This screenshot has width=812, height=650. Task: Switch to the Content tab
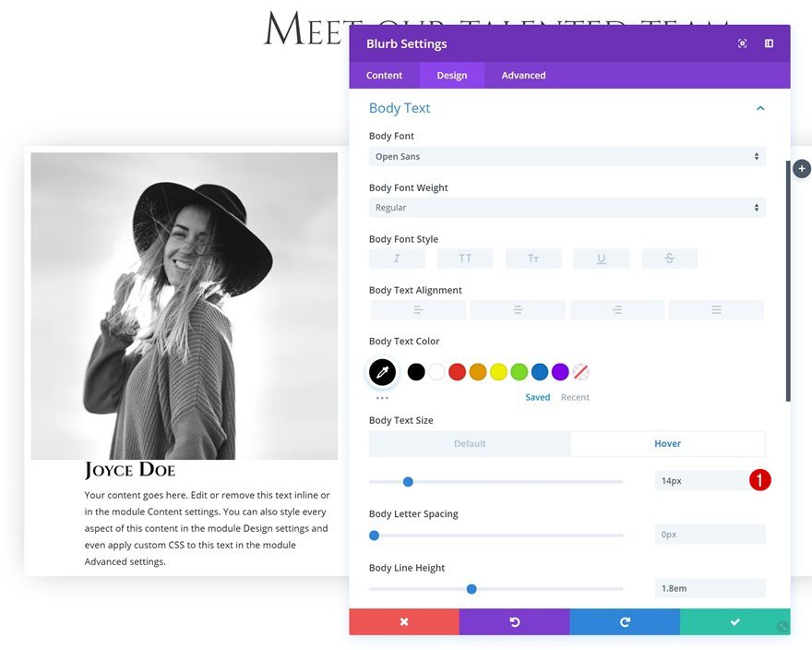384,75
